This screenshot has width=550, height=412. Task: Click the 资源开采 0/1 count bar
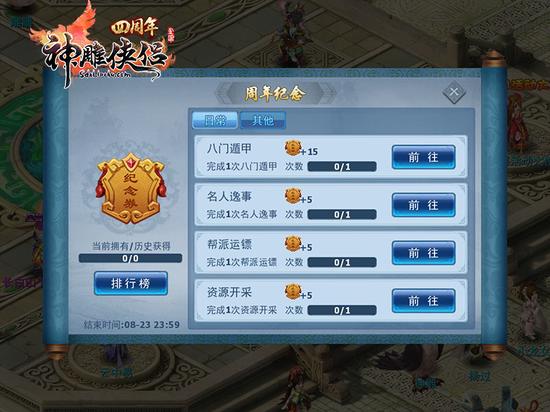tap(342, 310)
